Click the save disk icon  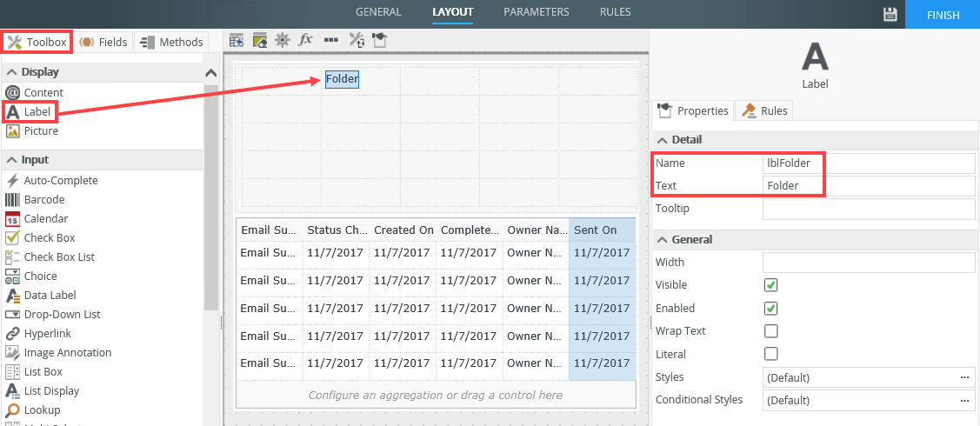(890, 15)
